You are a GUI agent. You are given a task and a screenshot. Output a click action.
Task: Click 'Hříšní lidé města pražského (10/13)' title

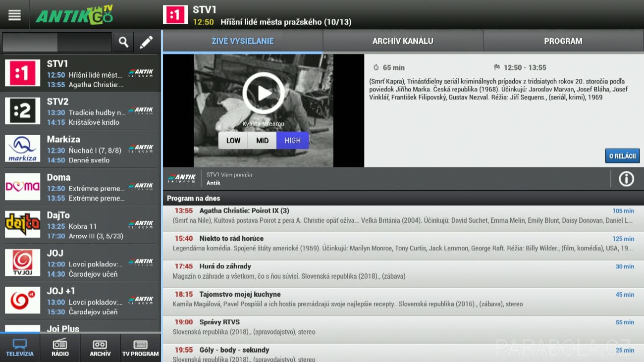pos(286,22)
